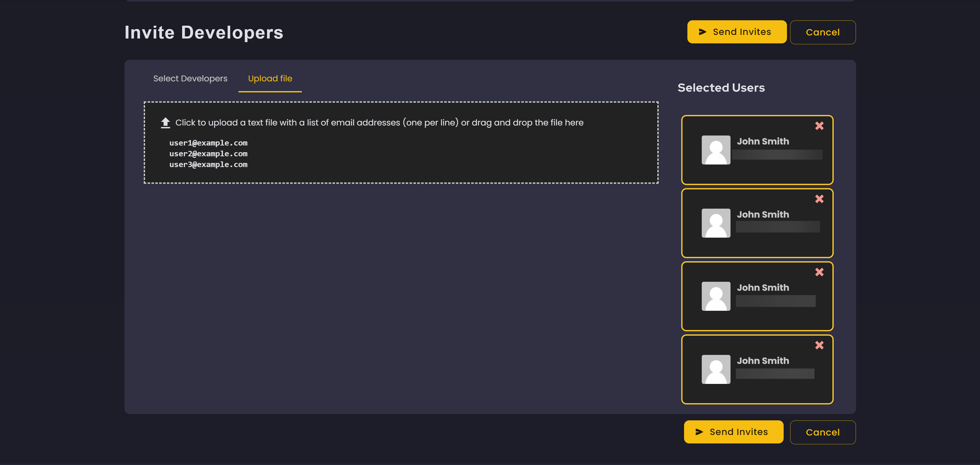Click the paper-plane icon on top Send Invites
980x465 pixels.
[702, 32]
